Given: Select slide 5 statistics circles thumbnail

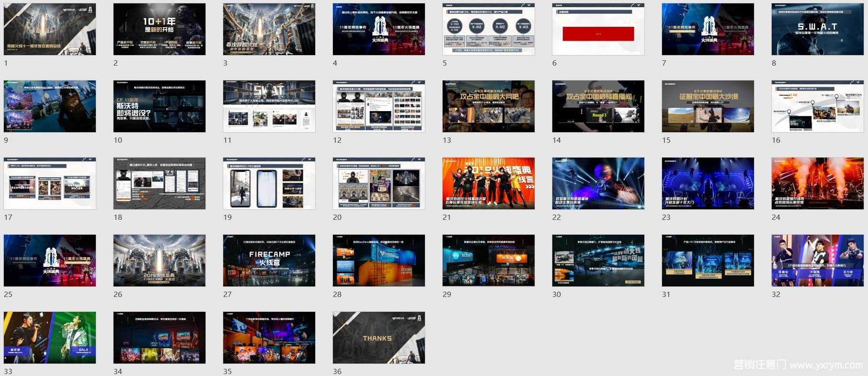Looking at the screenshot, I should coord(489,29).
